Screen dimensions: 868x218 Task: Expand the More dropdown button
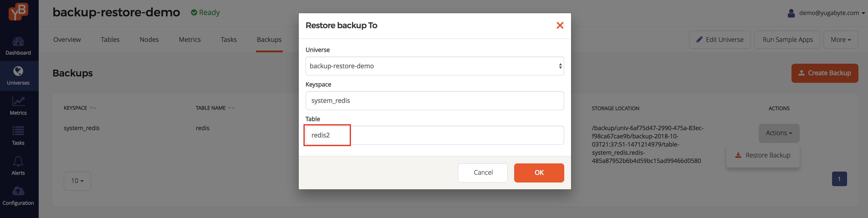point(840,40)
